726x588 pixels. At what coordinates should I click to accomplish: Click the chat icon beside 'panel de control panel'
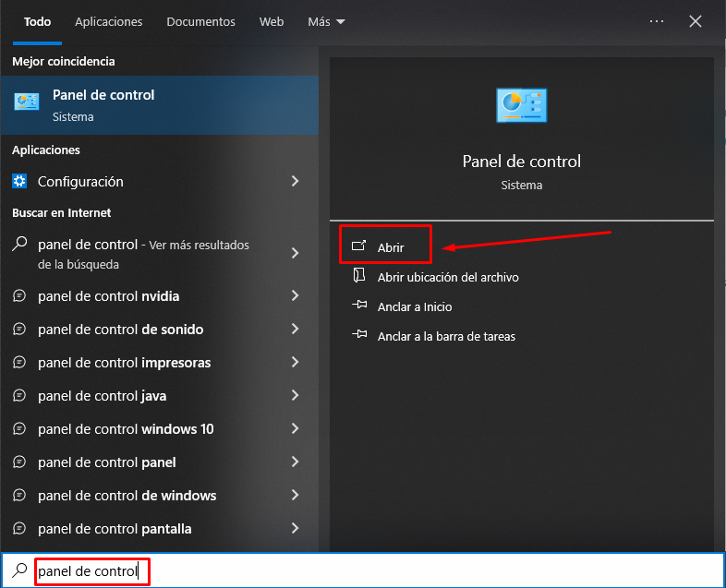pos(19,462)
